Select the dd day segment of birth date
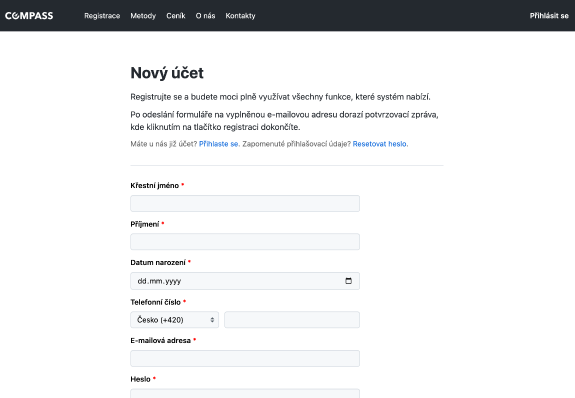The height and width of the screenshot is (398, 575). tap(142, 281)
